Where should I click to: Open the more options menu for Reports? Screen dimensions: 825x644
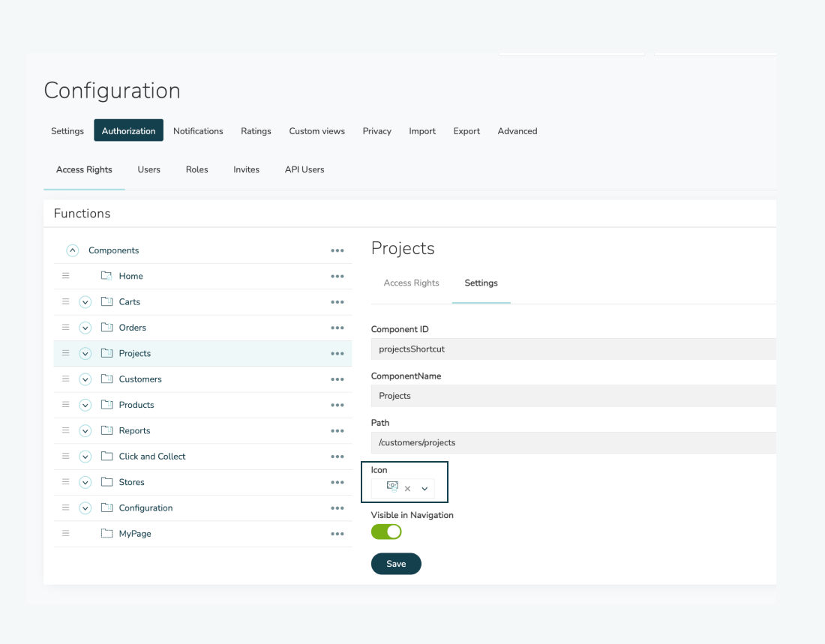[x=337, y=431]
